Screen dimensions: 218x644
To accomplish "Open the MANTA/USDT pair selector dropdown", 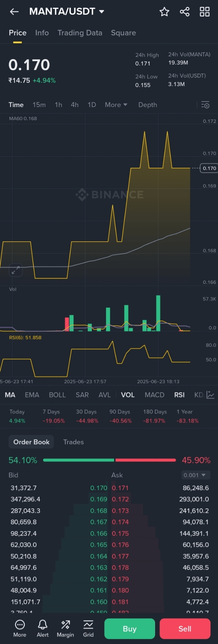I will (67, 11).
